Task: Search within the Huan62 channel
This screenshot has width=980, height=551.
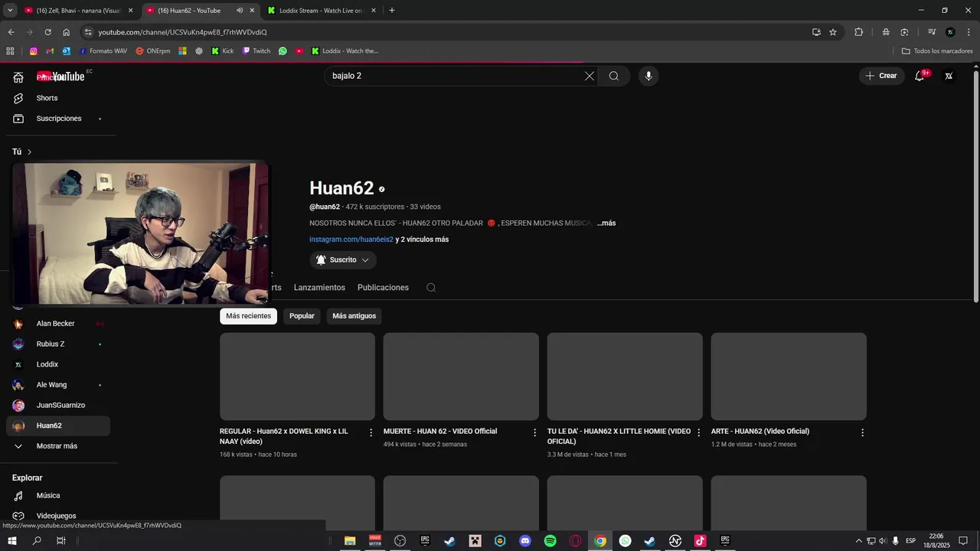Action: click(431, 288)
